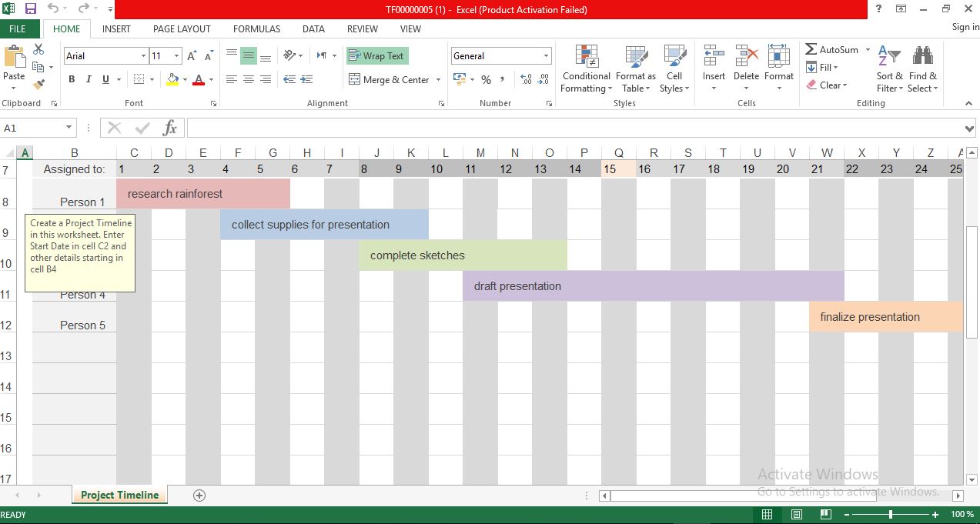This screenshot has width=980, height=524.
Task: Toggle bold formatting
Action: (70, 79)
